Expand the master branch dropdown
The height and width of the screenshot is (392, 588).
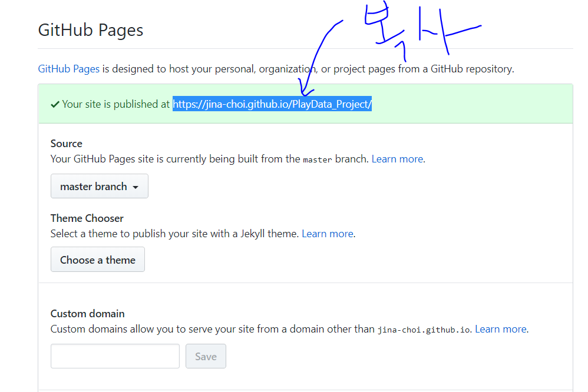(100, 186)
